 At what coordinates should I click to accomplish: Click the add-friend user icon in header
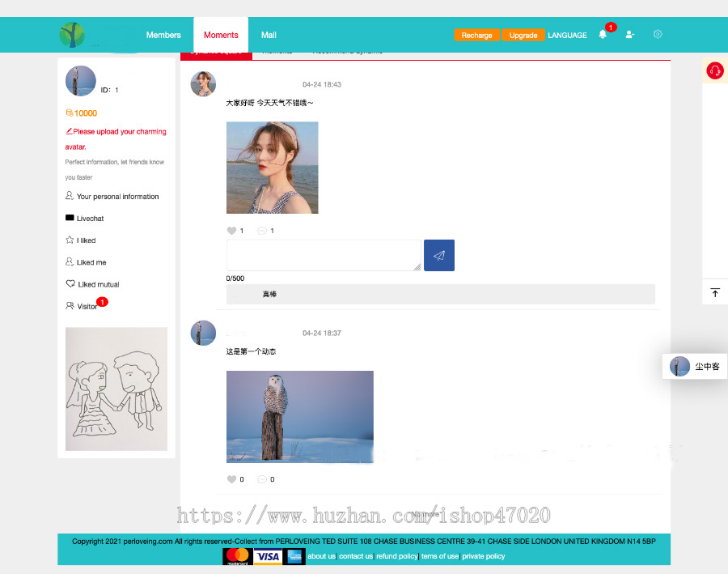(x=629, y=34)
